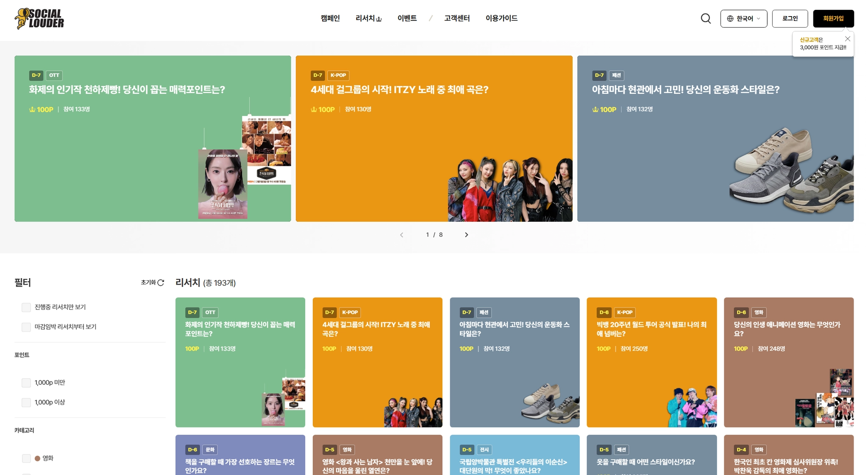Switch to the 이벤트 section

click(x=407, y=18)
